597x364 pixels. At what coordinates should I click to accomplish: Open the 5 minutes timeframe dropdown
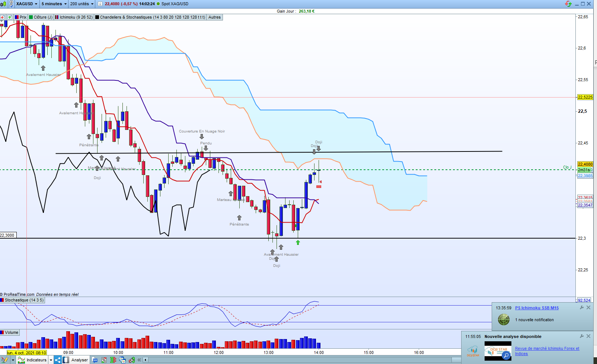(54, 4)
